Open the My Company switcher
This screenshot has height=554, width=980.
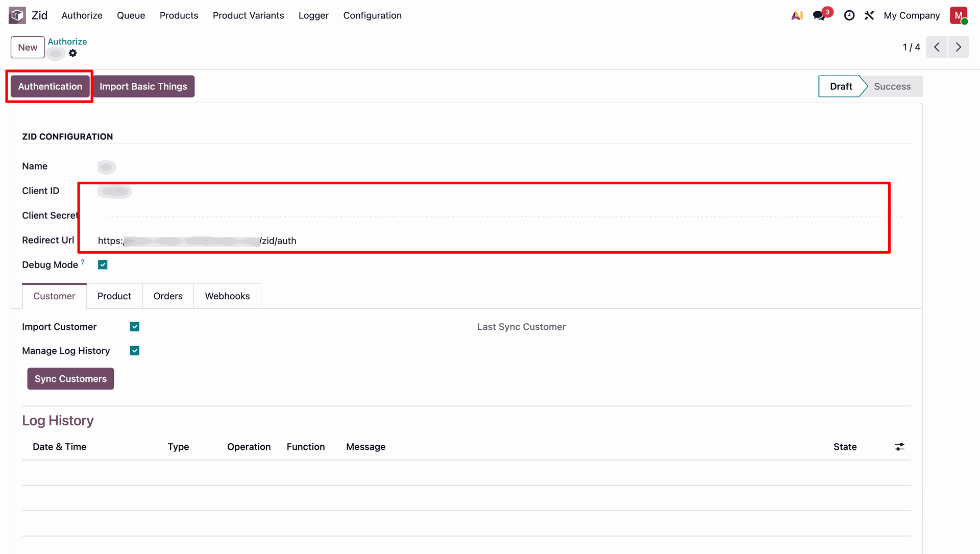pyautogui.click(x=912, y=15)
